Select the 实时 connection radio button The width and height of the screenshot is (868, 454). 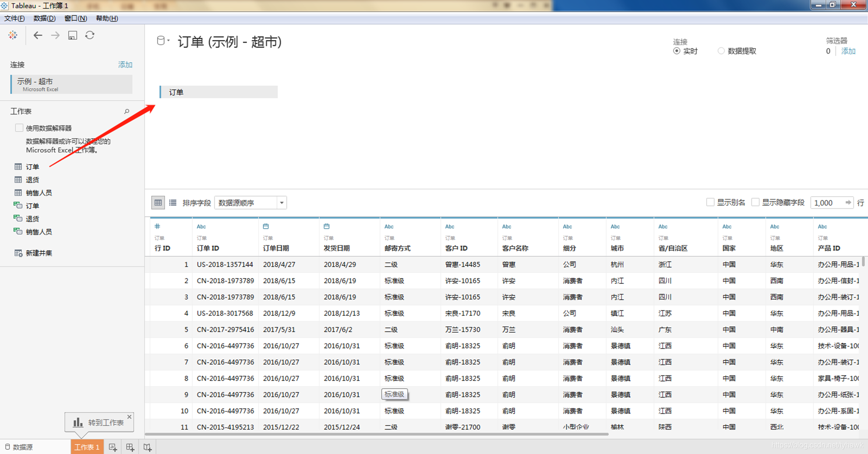pyautogui.click(x=677, y=51)
